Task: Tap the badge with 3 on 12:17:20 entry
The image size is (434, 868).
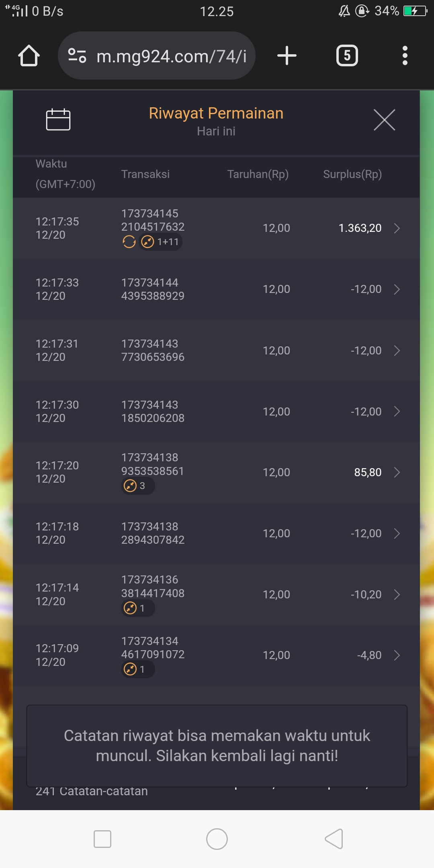Action: click(138, 486)
